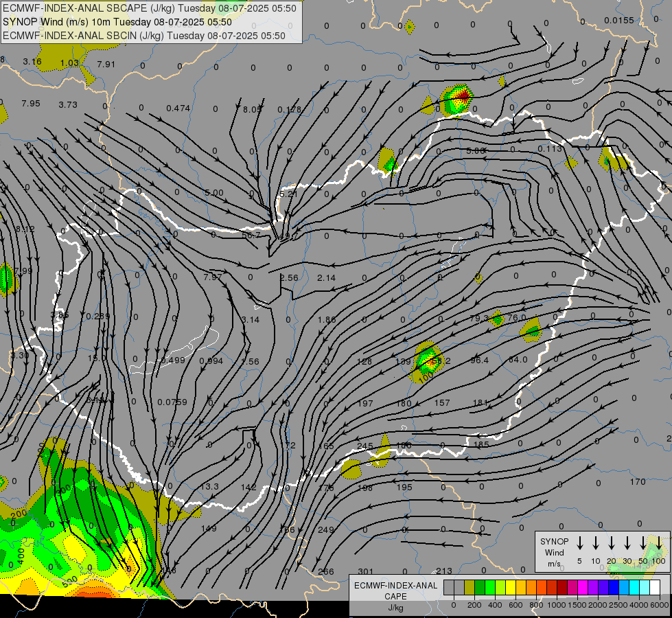Click the ECMWF-INDEX-ANAL CAPE legend label
Viewport: 672px width, 618px height.
coord(395,591)
